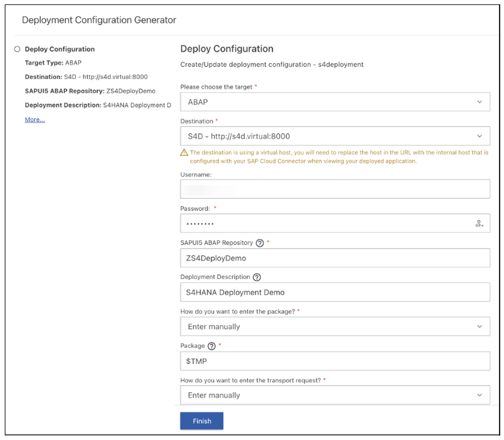Click the Deployment Description help icon
The height and width of the screenshot is (440, 504).
(257, 277)
